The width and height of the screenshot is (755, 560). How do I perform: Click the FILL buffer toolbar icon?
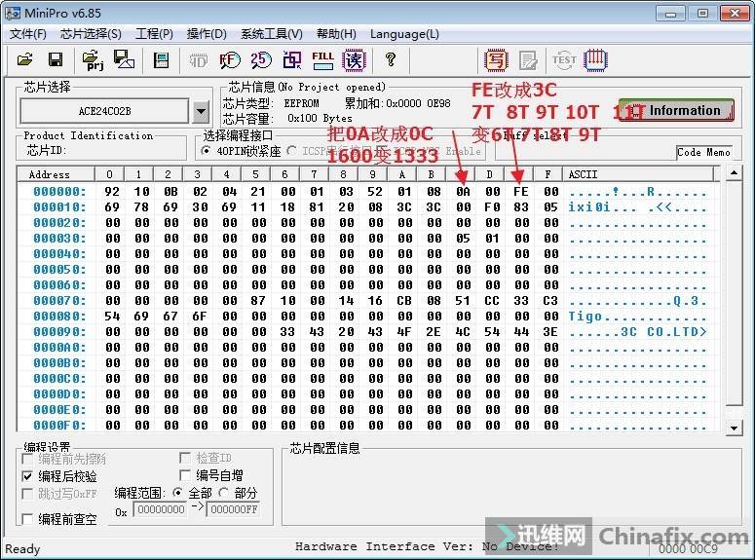point(323,59)
